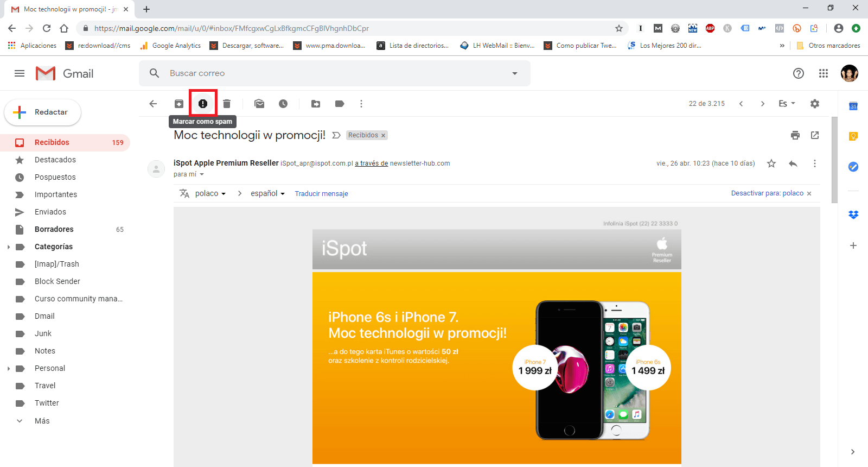The image size is (868, 467).
Task: Show search options dropdown arrow
Action: (x=515, y=73)
